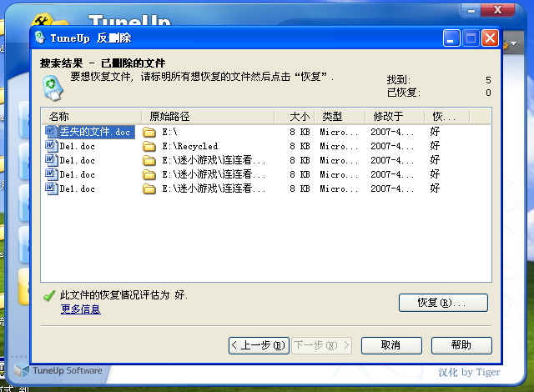The image size is (534, 392).
Task: Close the TuneUp 反删除 dialog
Action: pos(490,38)
